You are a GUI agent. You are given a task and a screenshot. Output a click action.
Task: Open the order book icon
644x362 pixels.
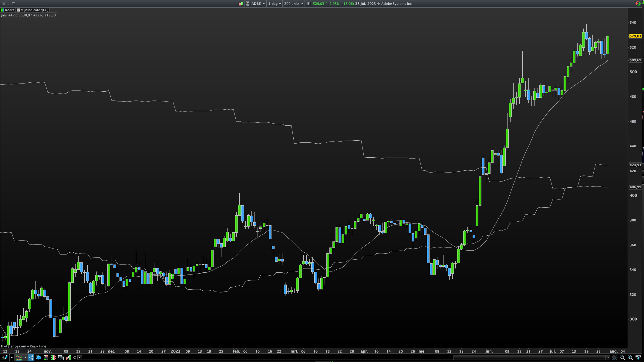coord(53,357)
